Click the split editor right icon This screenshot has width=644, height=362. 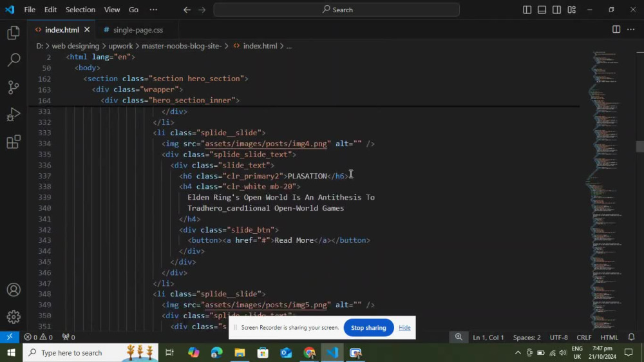click(616, 30)
